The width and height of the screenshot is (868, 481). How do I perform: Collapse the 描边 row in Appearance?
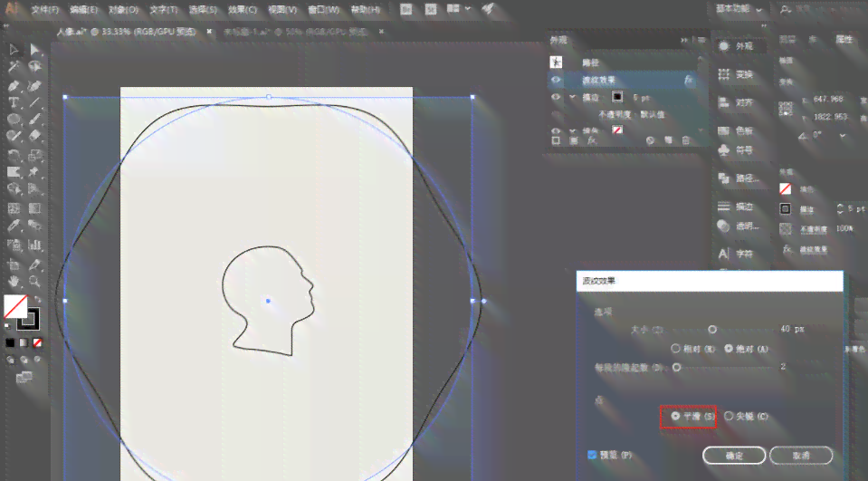[572, 97]
